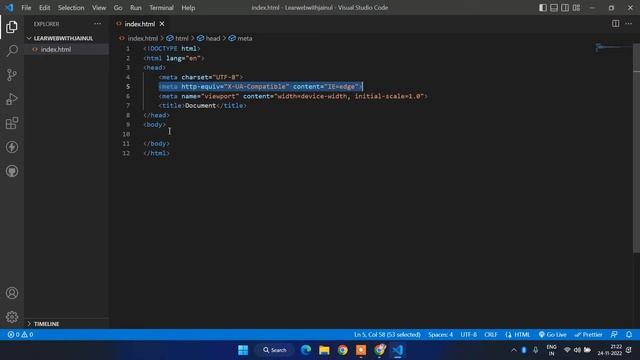Click the feedback icon in status bar

[614, 334]
